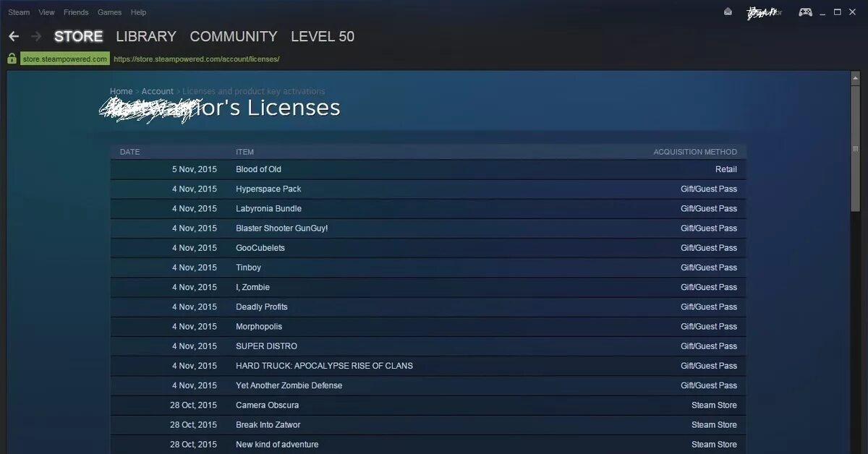Select the Labyronia Bundle item
This screenshot has width=868, height=454.
pos(268,208)
